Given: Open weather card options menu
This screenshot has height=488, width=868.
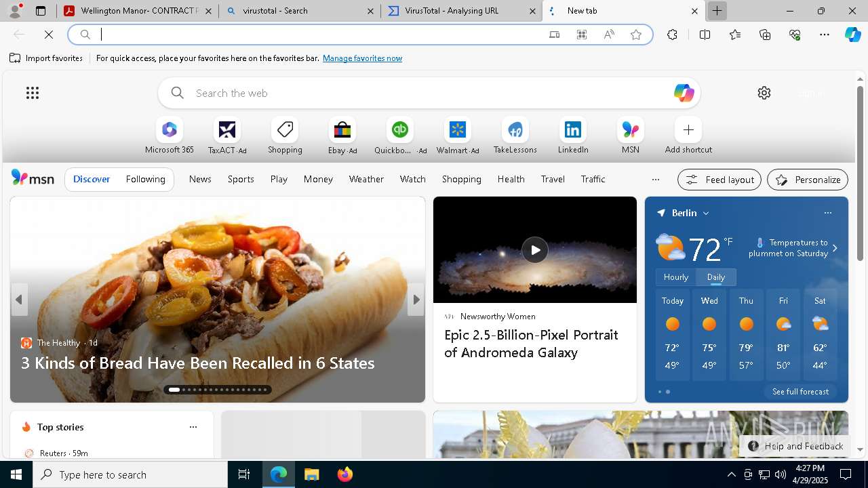Looking at the screenshot, I should [827, 213].
